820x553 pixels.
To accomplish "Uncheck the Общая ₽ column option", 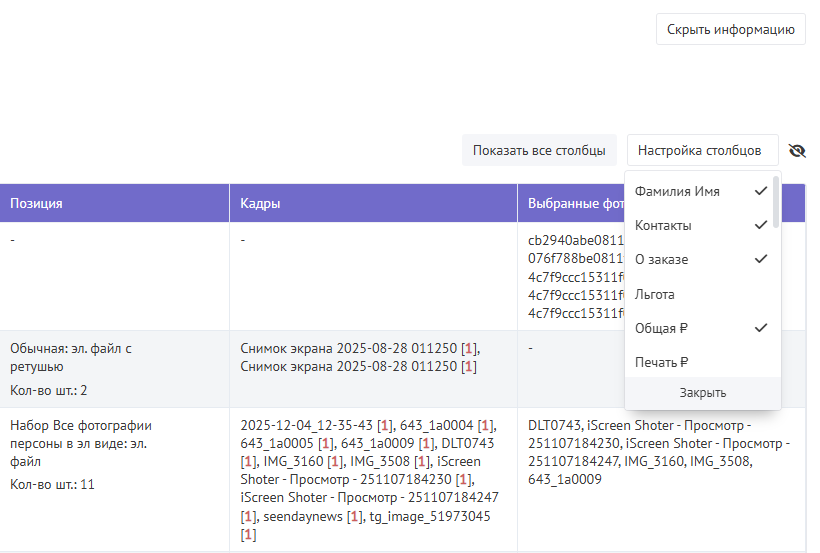I will (x=700, y=328).
